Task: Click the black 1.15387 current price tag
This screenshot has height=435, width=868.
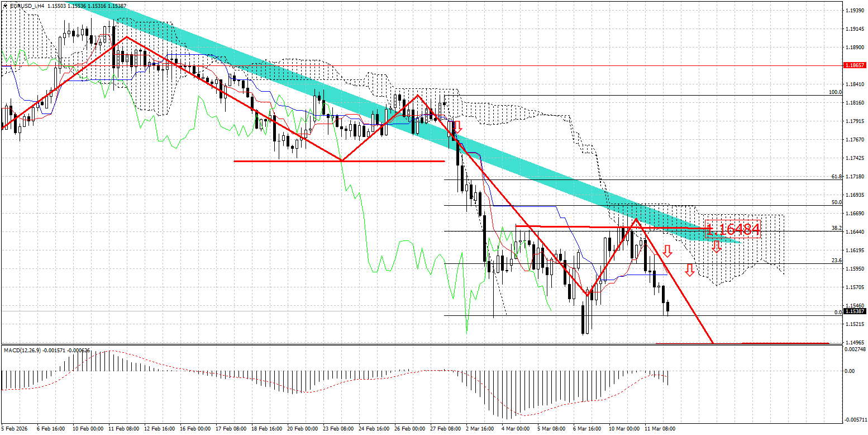Action: [x=854, y=311]
